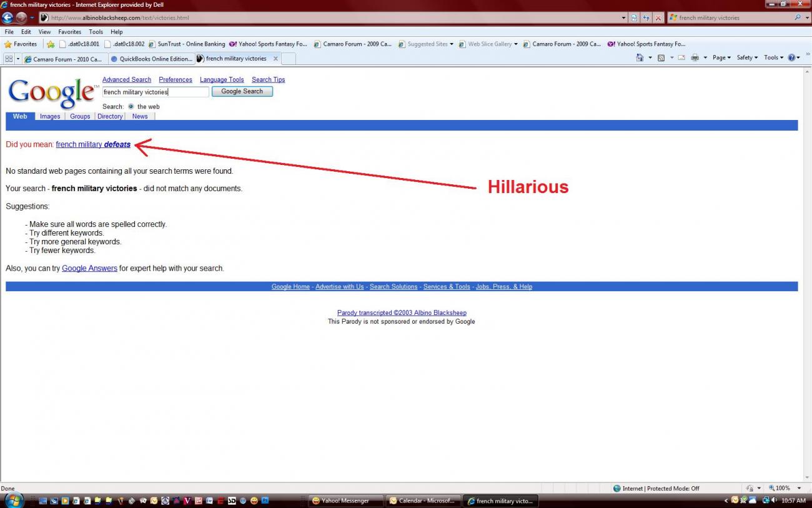Open the Quick Tabs grid icon
Viewport: 812px width, 508px height.
pyautogui.click(x=9, y=59)
